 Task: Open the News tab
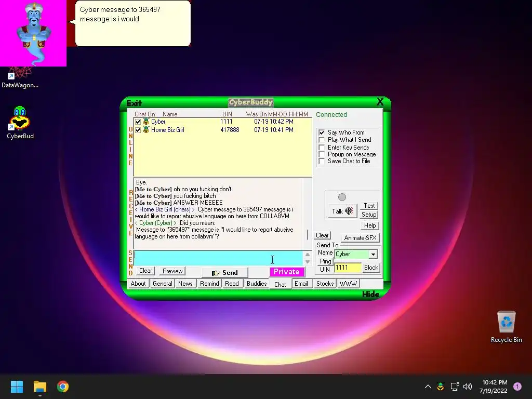pyautogui.click(x=185, y=284)
